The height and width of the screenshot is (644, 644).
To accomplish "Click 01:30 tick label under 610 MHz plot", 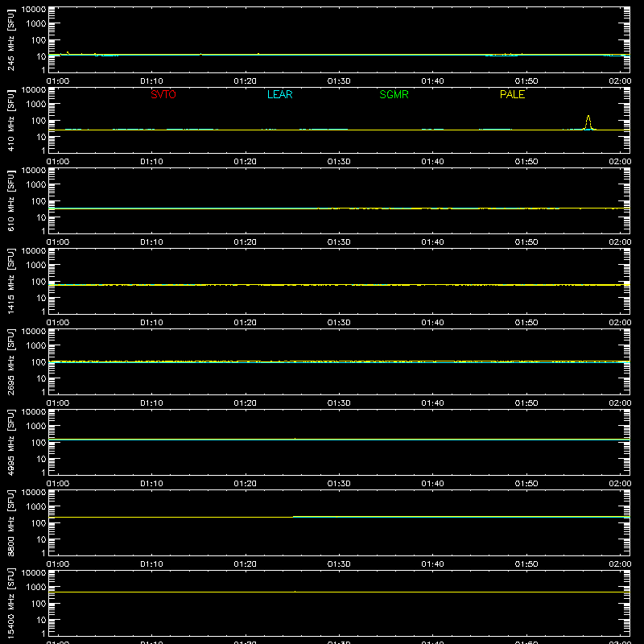I will pyautogui.click(x=339, y=242).
